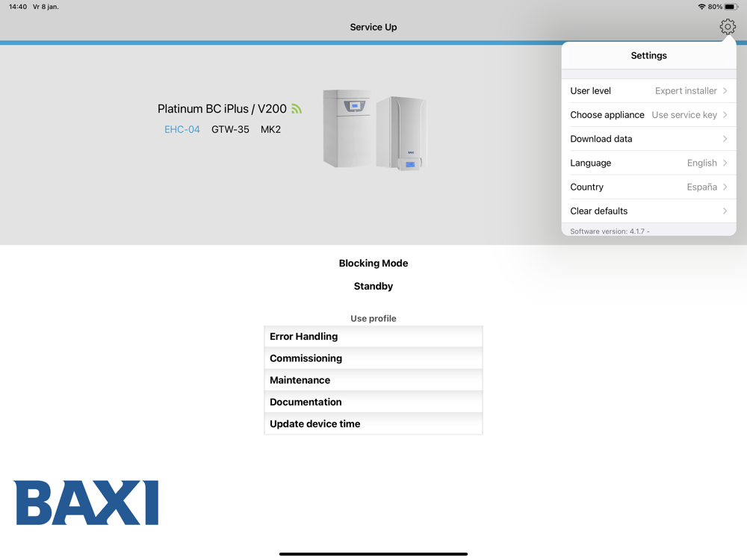Tap the Platinum BC iPlus / V200 title

tap(222, 109)
